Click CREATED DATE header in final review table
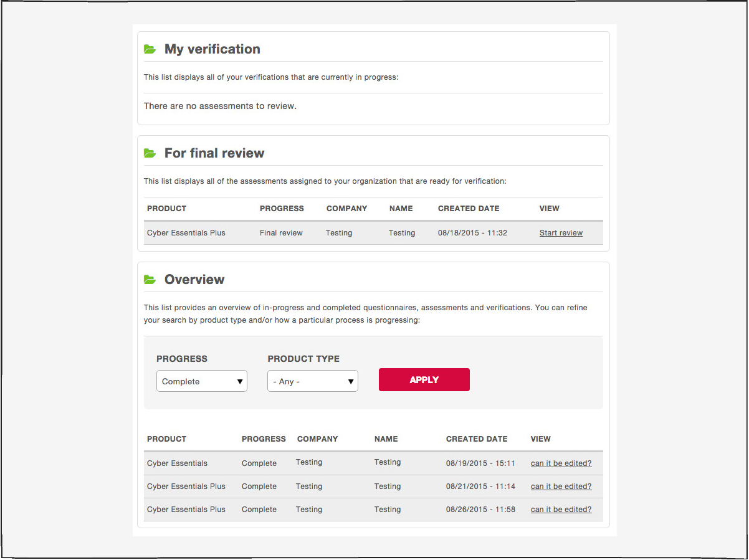This screenshot has width=749, height=560. coord(469,209)
